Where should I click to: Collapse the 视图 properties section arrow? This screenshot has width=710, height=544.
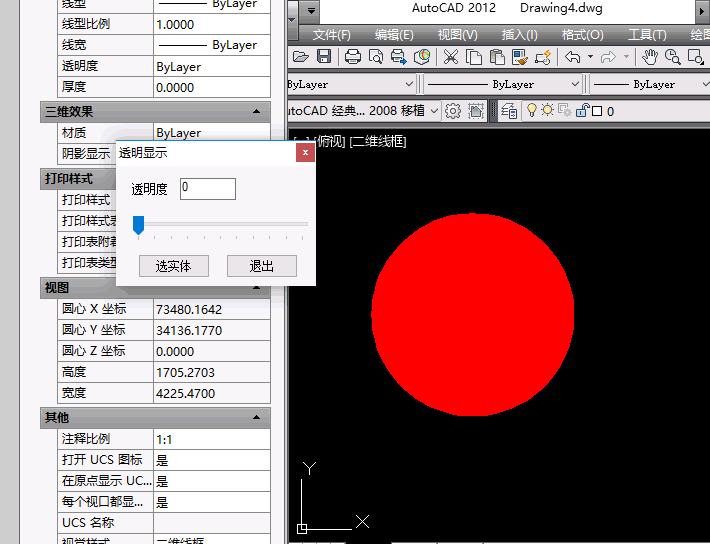tap(256, 287)
